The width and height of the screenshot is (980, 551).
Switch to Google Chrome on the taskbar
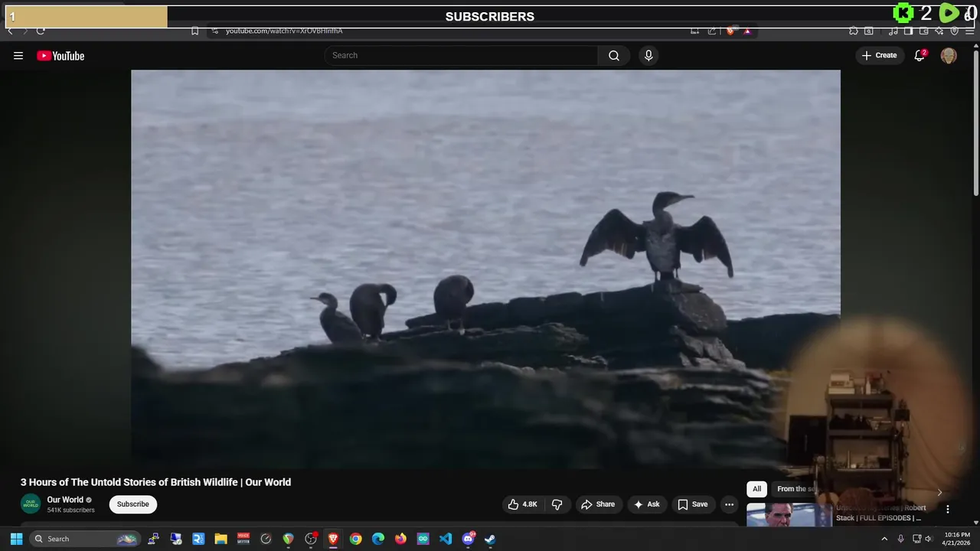tap(355, 539)
